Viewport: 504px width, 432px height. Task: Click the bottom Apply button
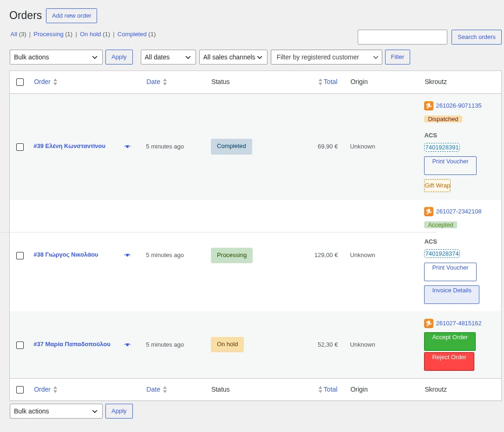[x=119, y=411]
